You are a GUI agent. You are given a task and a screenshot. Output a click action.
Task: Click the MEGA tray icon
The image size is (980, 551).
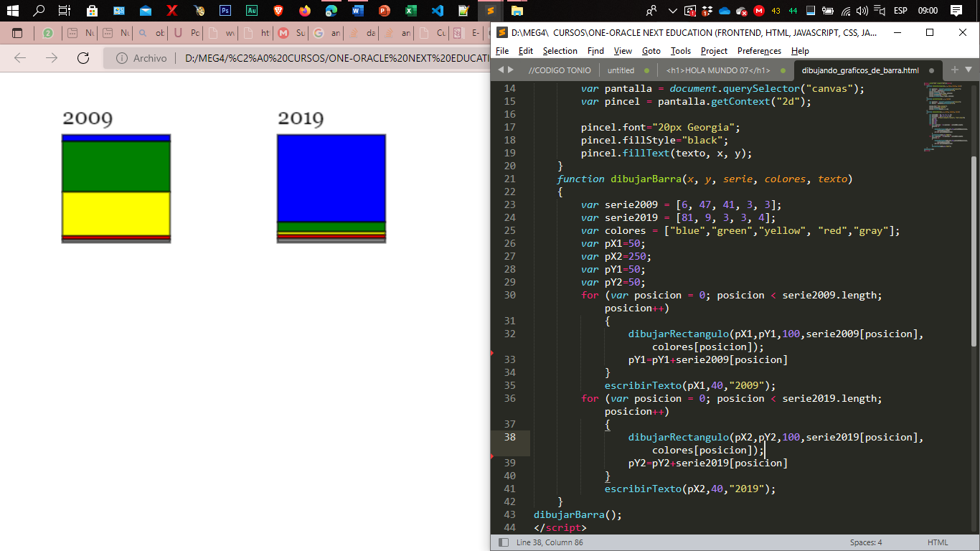click(x=758, y=11)
